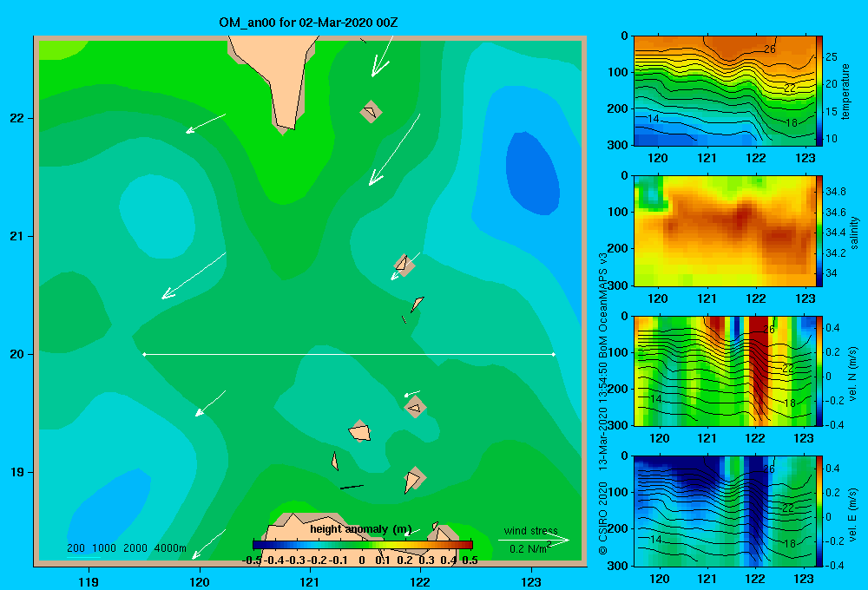The image size is (868, 590).
Task: Click longitude tick 121 on main map axis
Action: click(310, 581)
